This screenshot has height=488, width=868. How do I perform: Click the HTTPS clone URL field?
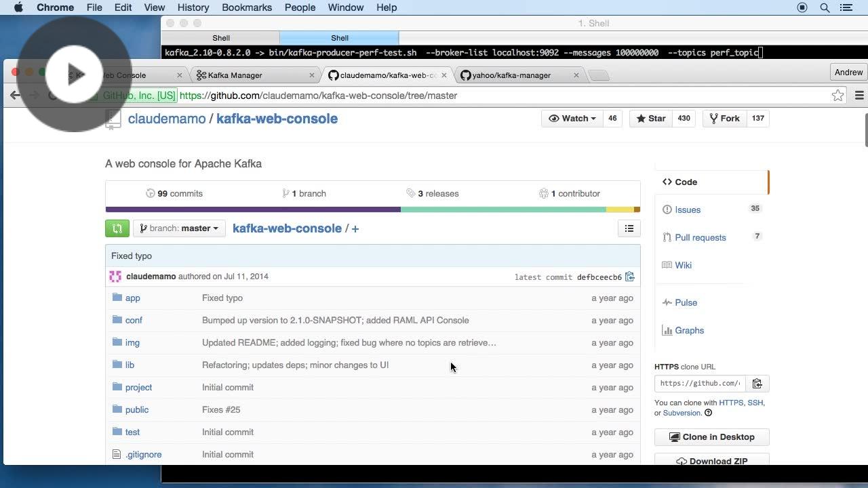(700, 384)
